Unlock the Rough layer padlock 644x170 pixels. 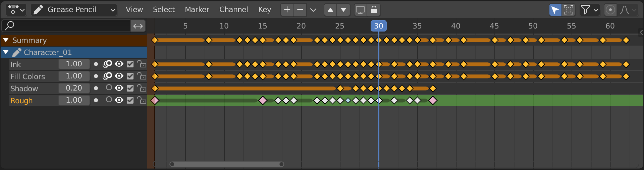coord(142,100)
